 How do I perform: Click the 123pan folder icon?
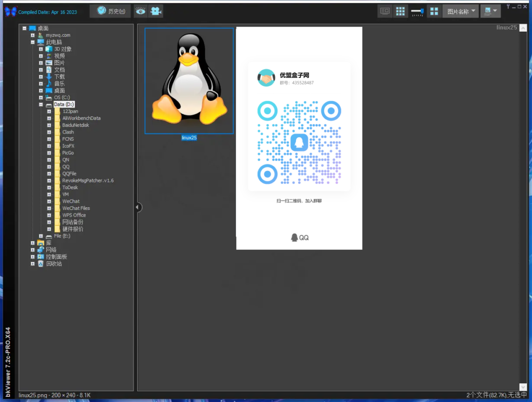tap(57, 111)
